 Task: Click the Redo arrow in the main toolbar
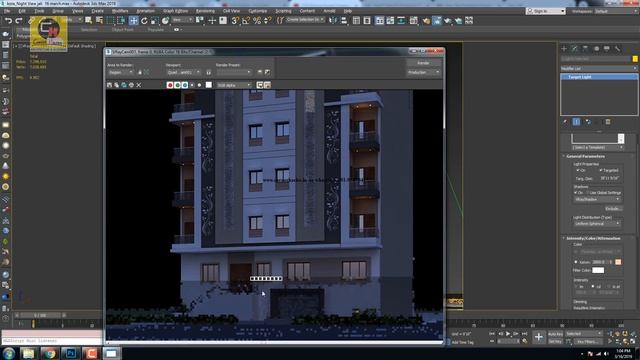pyautogui.click(x=19, y=20)
